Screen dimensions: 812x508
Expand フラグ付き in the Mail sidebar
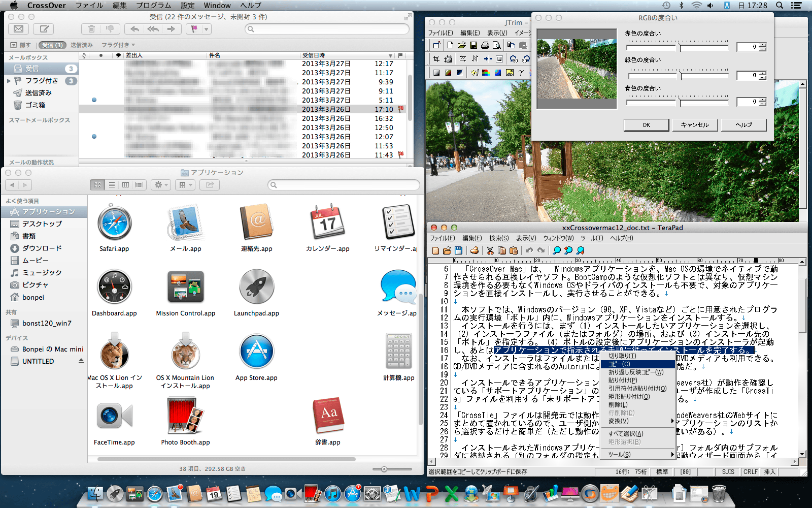[x=9, y=81]
